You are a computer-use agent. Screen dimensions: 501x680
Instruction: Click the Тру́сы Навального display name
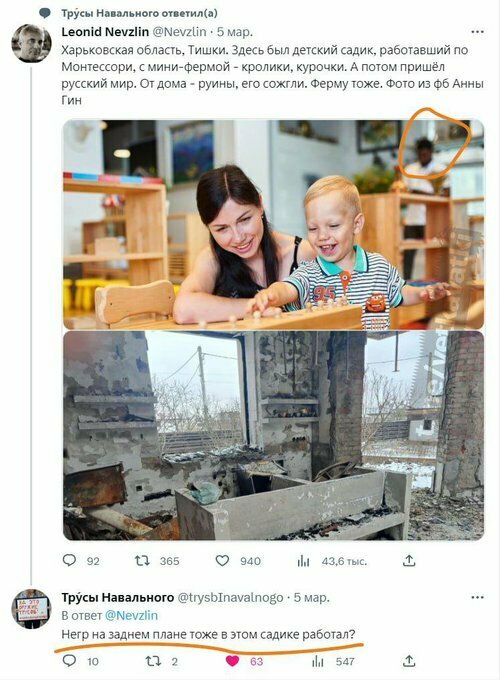[118, 598]
